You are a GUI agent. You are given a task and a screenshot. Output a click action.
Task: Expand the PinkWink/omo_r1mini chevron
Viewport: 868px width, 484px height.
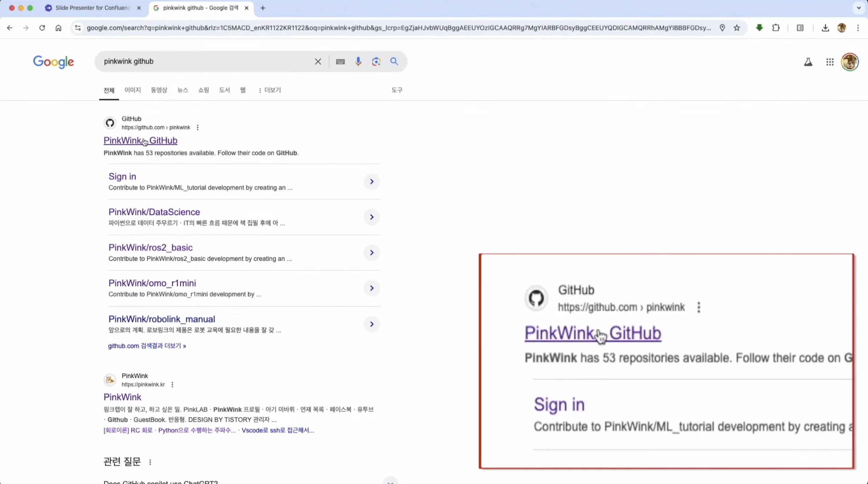(371, 288)
